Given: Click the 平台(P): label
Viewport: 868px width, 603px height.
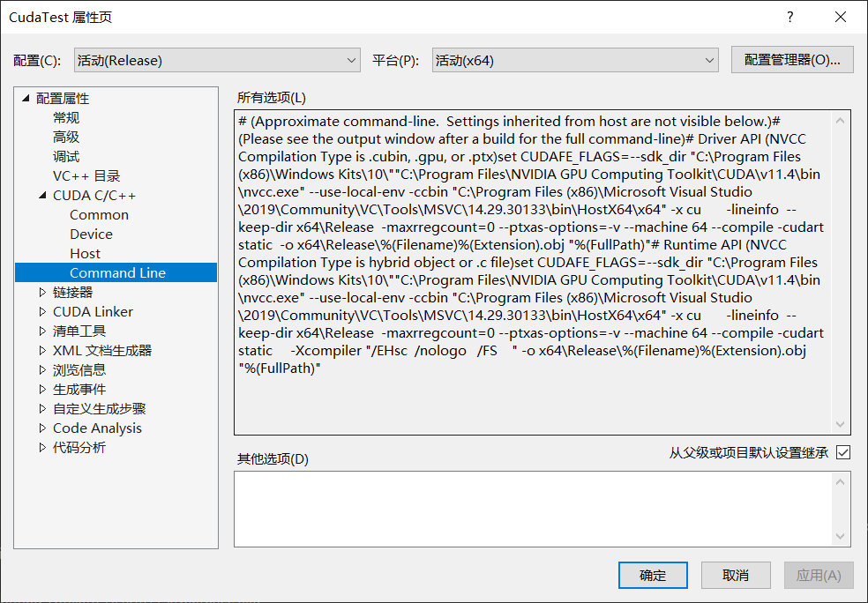Looking at the screenshot, I should point(395,60).
